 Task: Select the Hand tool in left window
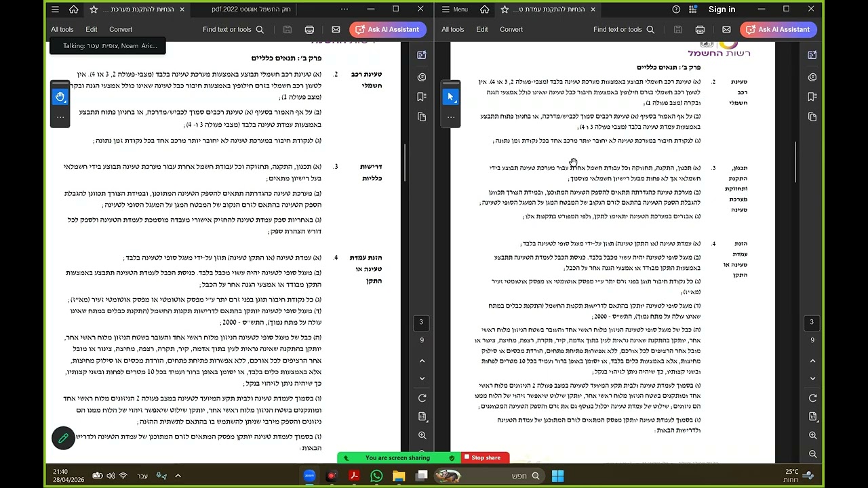coord(60,97)
